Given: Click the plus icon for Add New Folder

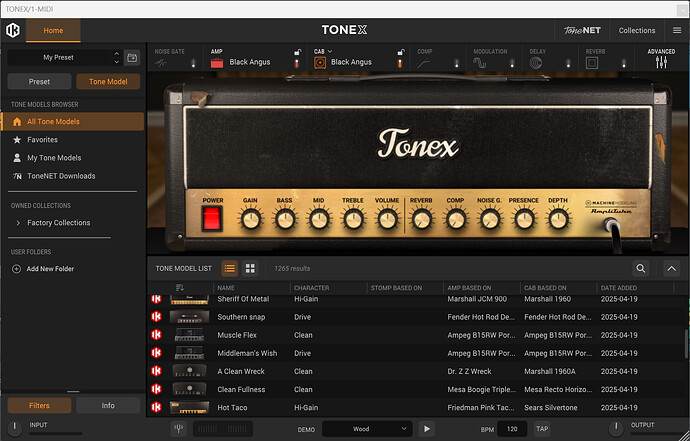Looking at the screenshot, I should tap(16, 269).
